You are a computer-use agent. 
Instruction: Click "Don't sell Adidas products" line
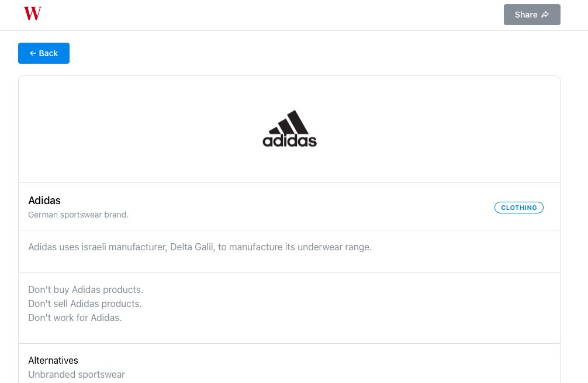coord(85,303)
